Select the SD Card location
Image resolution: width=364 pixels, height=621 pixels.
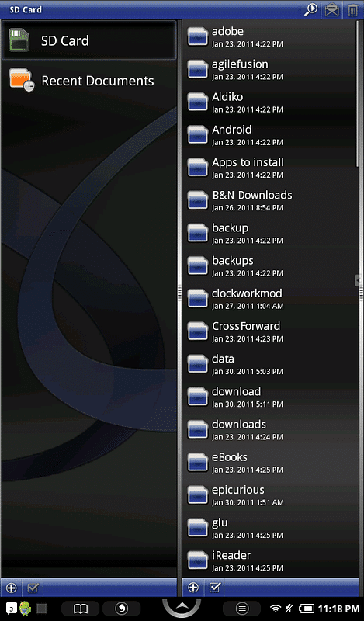tap(88, 40)
